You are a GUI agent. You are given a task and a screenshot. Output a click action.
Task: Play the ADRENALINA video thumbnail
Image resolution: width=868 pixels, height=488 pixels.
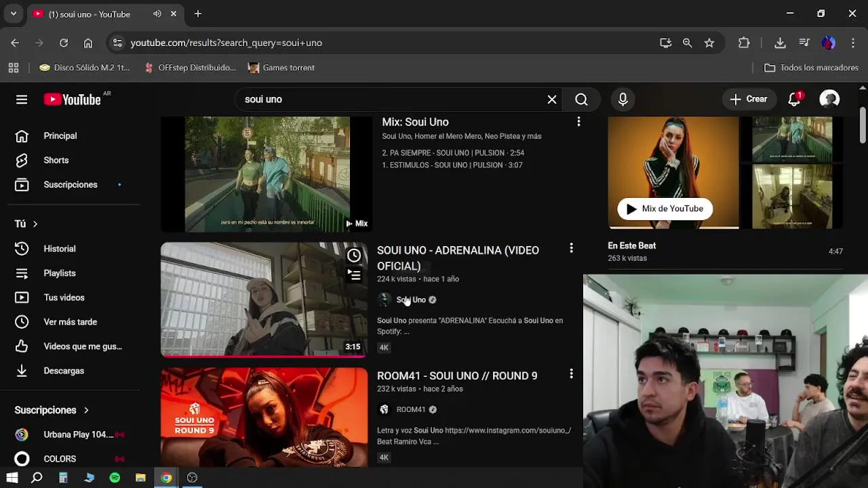[x=264, y=300]
